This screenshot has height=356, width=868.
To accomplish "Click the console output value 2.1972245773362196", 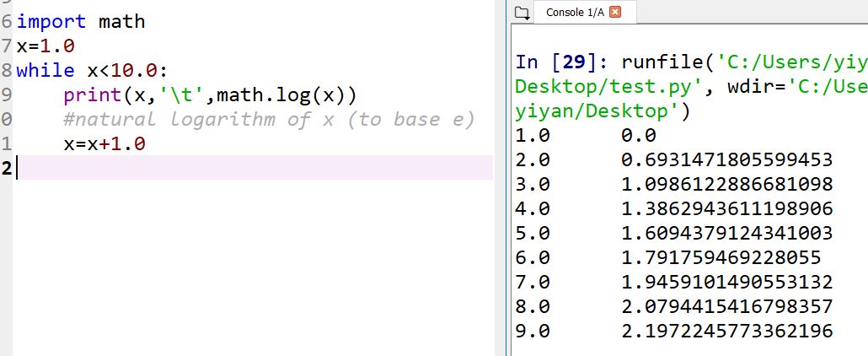I will tap(726, 331).
